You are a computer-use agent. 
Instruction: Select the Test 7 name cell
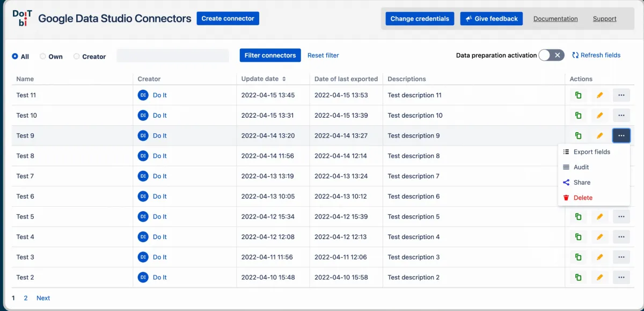(x=72, y=176)
